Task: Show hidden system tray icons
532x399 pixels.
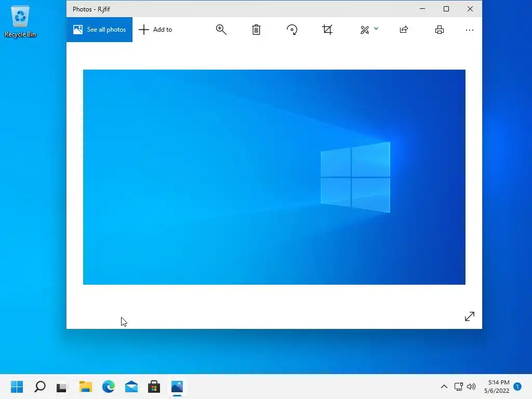Action: tap(444, 387)
